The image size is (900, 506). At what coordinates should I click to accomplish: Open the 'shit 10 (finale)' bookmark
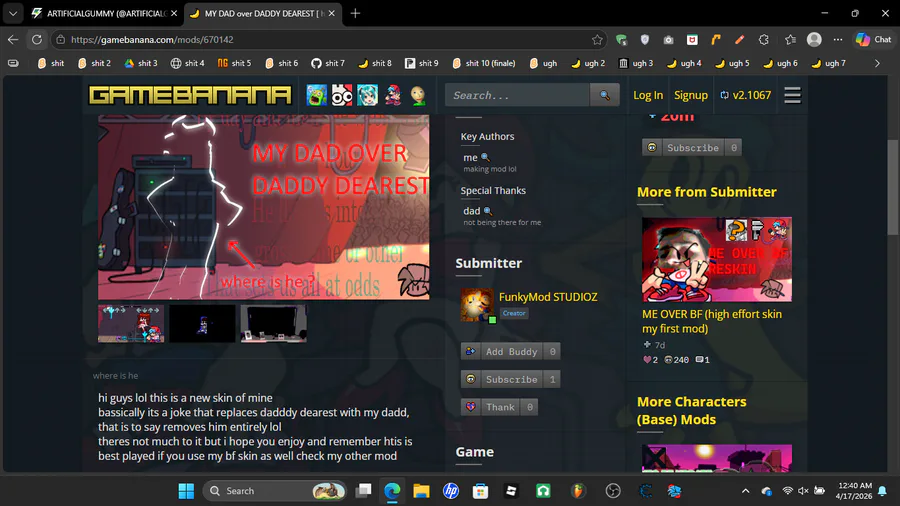pyautogui.click(x=484, y=63)
